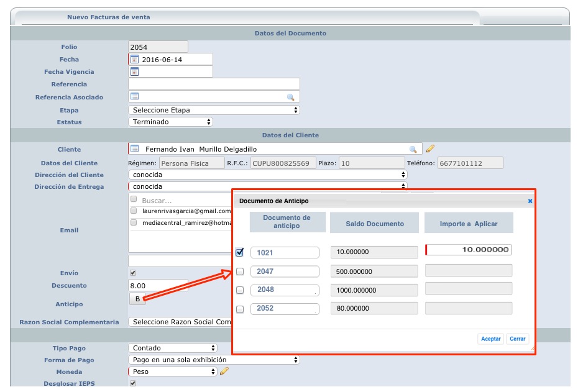
Task: Click the Teléfono field 6677101112
Action: click(471, 163)
